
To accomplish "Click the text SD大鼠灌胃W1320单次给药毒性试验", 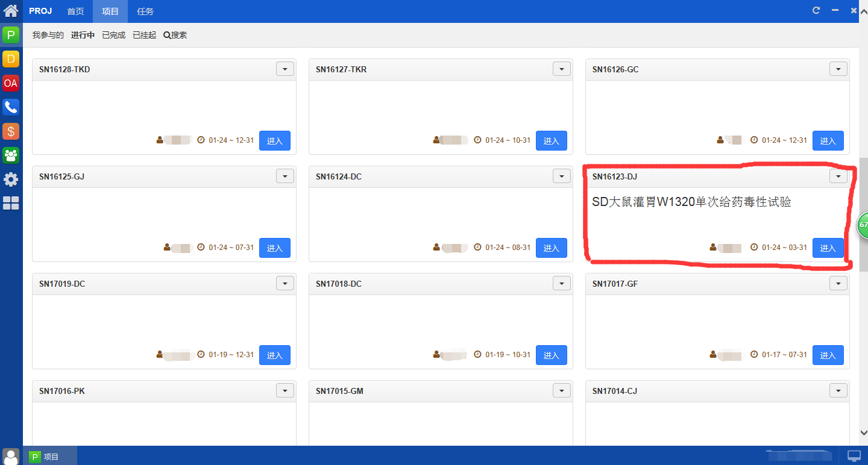I will 691,202.
